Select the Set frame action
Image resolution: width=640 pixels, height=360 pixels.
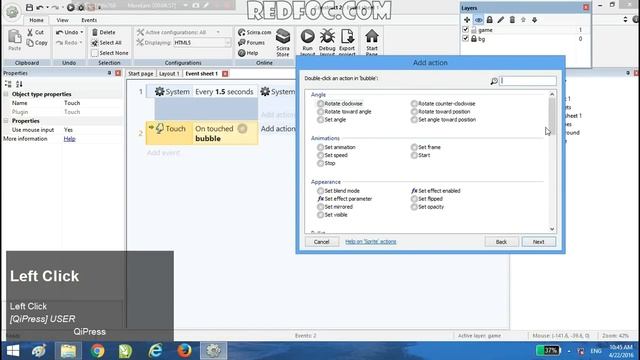coord(426,147)
